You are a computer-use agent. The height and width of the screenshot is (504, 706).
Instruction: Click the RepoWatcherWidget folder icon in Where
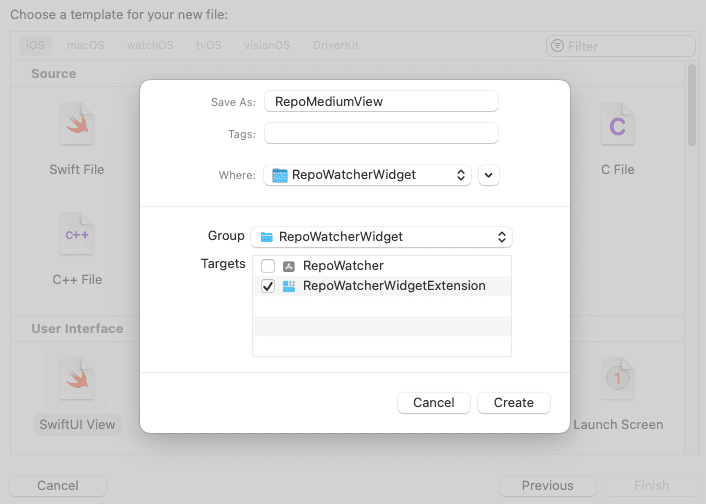point(280,175)
